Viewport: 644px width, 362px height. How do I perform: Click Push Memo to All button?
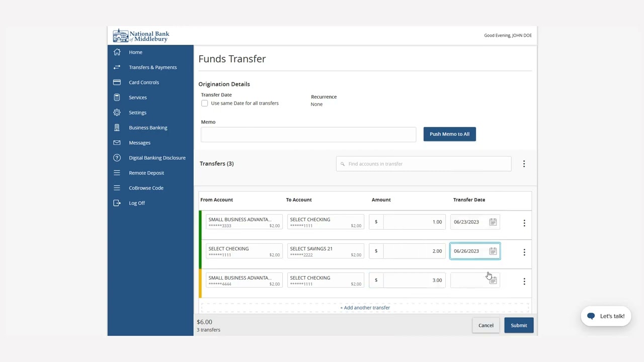pyautogui.click(x=449, y=134)
